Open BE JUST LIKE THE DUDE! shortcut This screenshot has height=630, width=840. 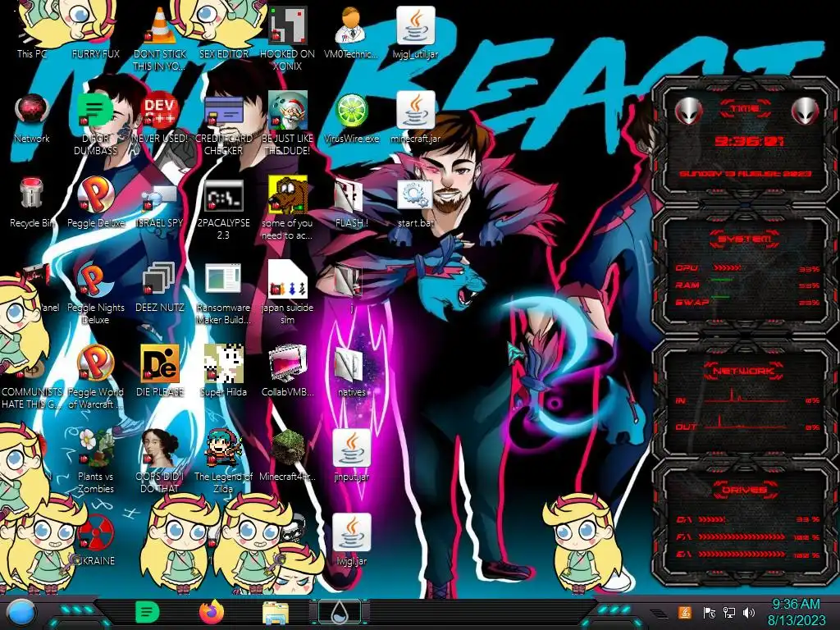[x=287, y=123]
